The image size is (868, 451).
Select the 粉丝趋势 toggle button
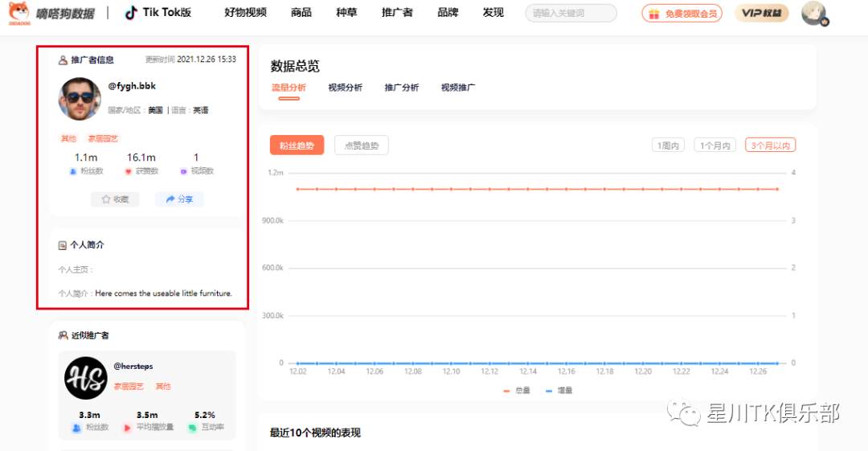(x=297, y=146)
